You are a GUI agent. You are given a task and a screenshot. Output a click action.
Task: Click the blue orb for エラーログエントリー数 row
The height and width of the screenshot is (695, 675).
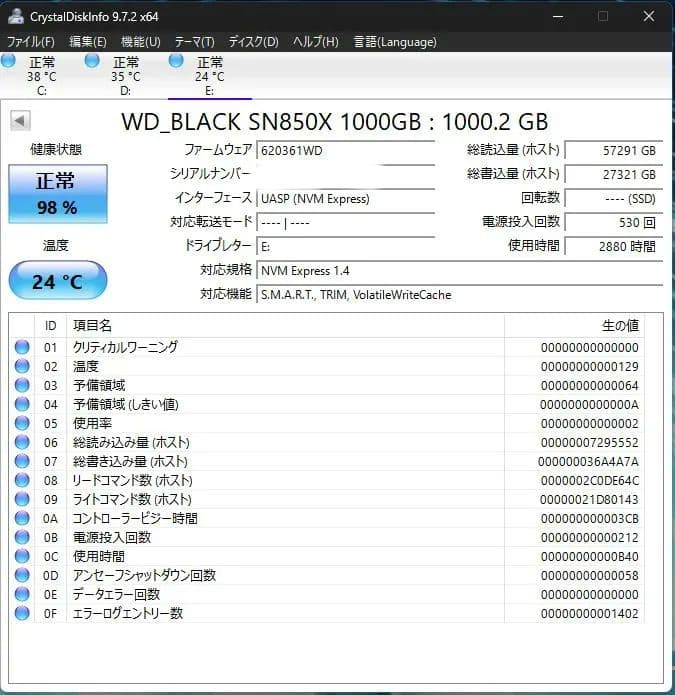(x=22, y=613)
